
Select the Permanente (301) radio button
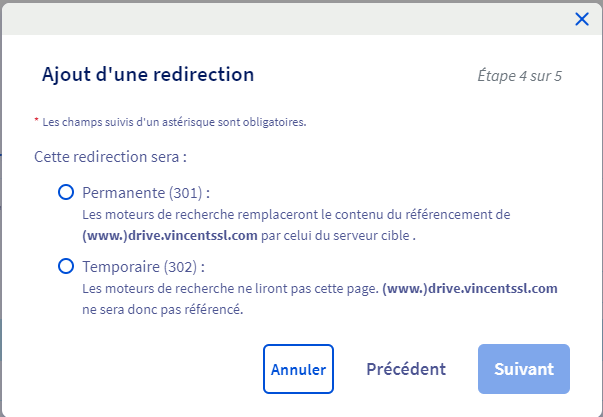click(66, 192)
